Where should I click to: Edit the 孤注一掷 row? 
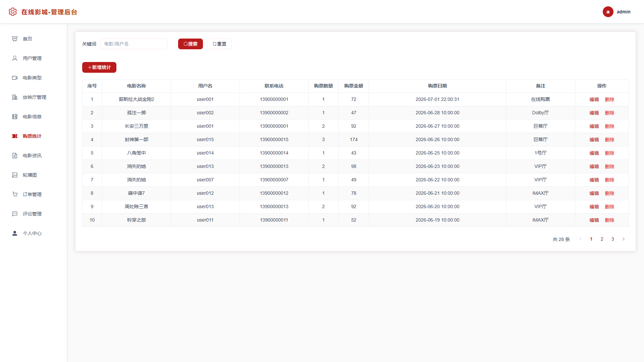pyautogui.click(x=594, y=113)
